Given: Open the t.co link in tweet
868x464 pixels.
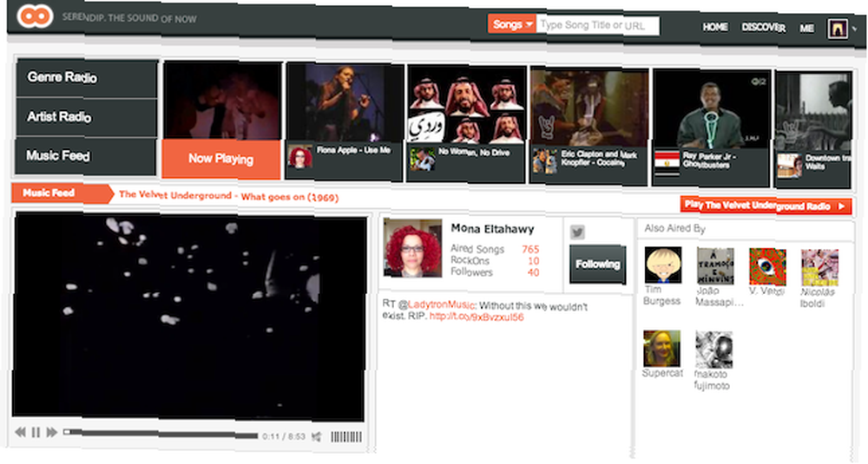Looking at the screenshot, I should [476, 317].
